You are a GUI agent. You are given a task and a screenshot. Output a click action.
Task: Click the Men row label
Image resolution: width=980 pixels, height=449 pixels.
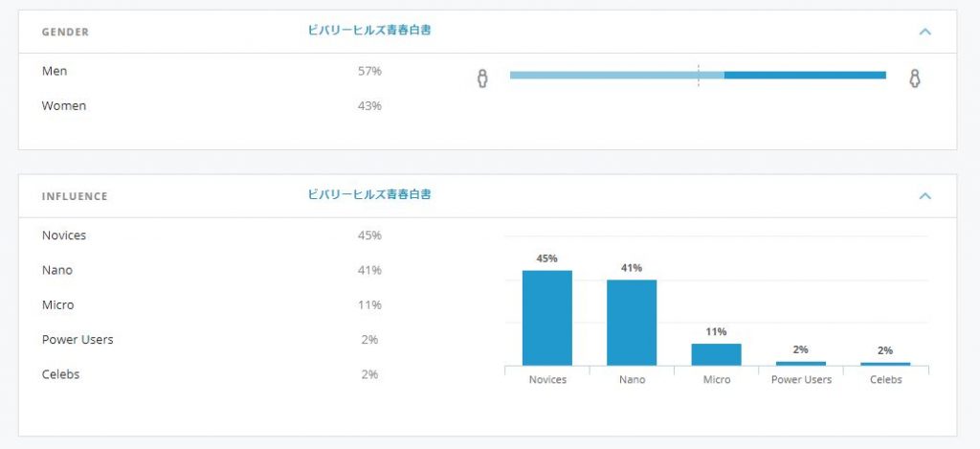pos(55,71)
